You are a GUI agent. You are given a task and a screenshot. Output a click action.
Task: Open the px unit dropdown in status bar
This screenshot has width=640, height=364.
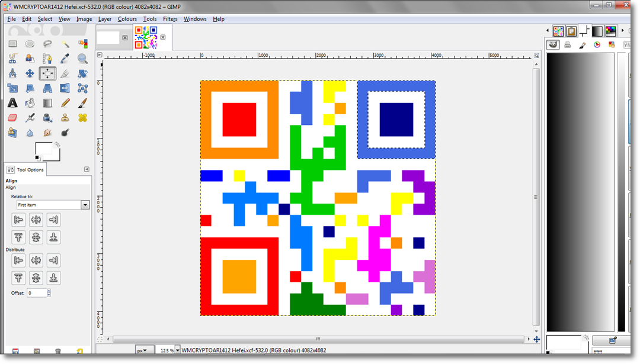[x=145, y=350]
